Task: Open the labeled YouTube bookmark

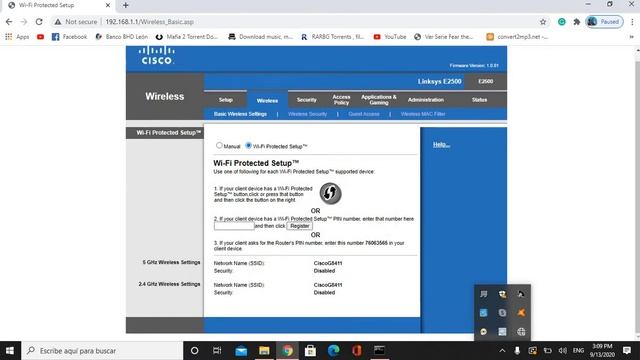Action: click(x=390, y=37)
